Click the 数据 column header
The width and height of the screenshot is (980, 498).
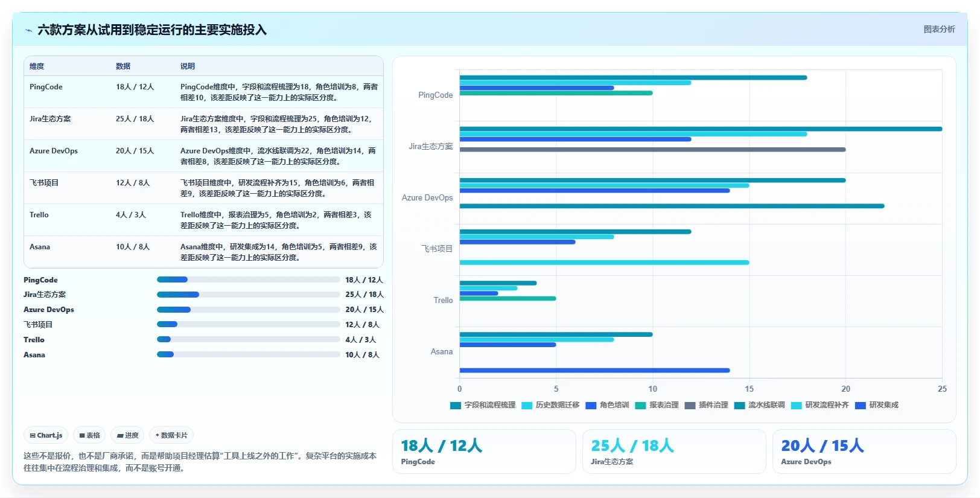tap(123, 66)
